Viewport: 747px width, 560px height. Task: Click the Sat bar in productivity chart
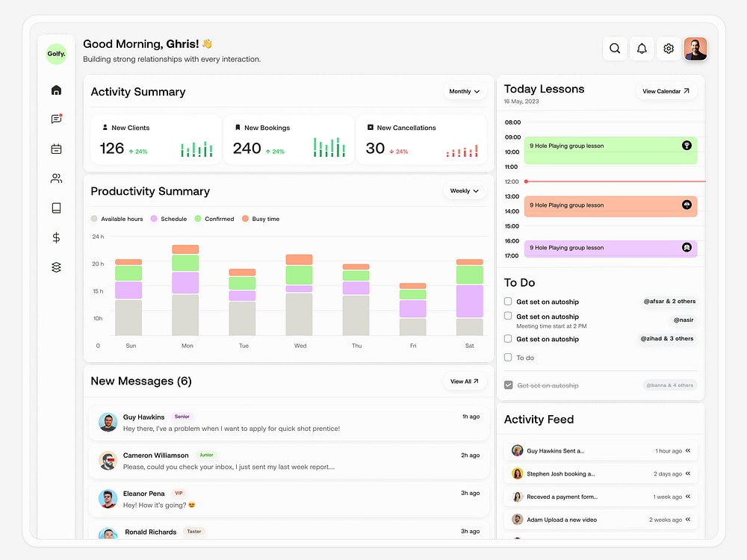[469, 297]
